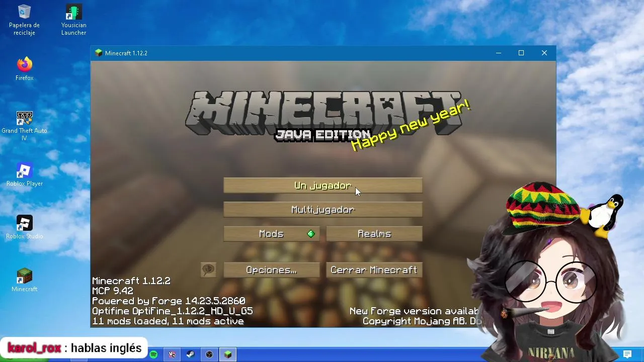Click the 11 mods loaded, 11 mods active text
This screenshot has height=362, width=644.
pyautogui.click(x=168, y=321)
